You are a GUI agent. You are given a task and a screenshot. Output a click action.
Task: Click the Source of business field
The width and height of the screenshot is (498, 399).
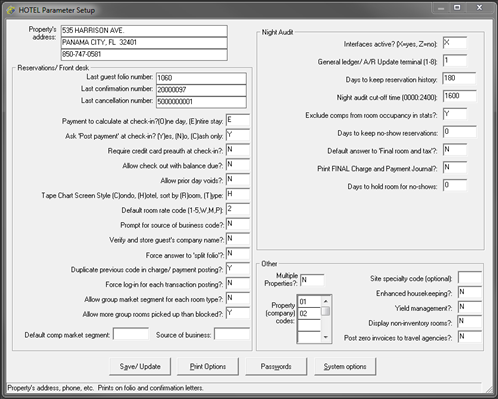point(232,334)
